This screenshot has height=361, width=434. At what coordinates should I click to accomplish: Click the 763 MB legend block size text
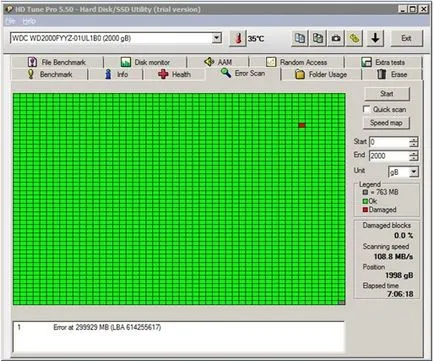[x=384, y=192]
